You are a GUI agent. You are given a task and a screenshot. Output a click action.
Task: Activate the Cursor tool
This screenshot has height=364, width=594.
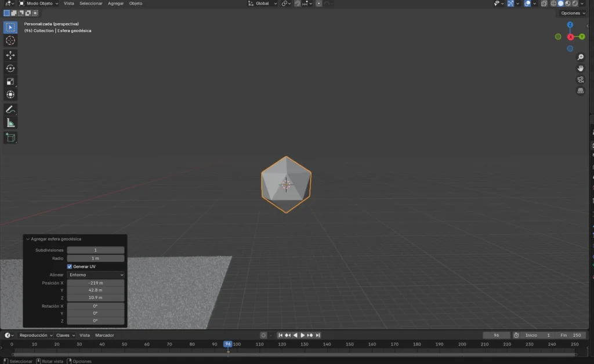pyautogui.click(x=10, y=41)
